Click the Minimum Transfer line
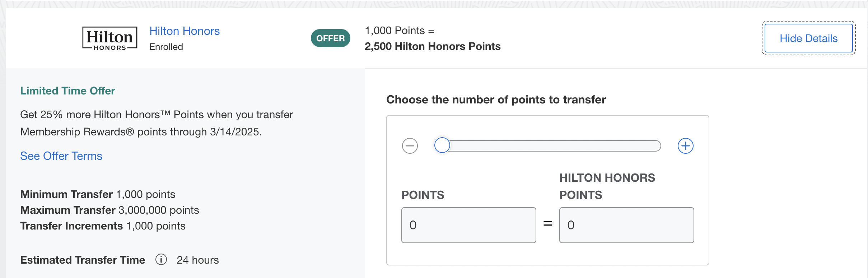The image size is (868, 278). [98, 194]
